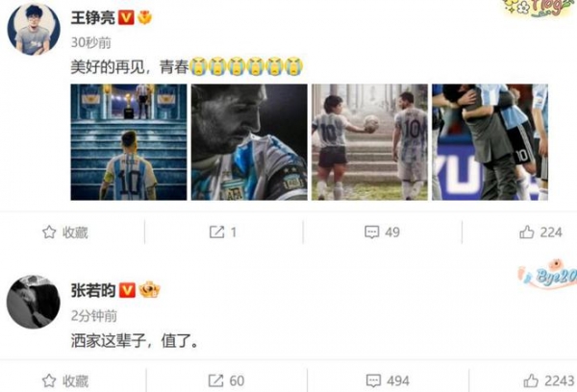577x392 pixels.
Task: Open 王铮亮's profile avatar
Action: coord(34,29)
